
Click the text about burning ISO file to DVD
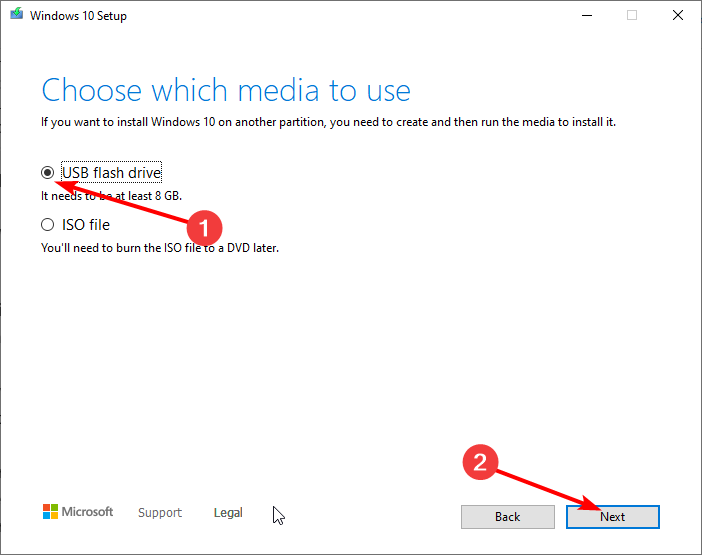tap(160, 248)
